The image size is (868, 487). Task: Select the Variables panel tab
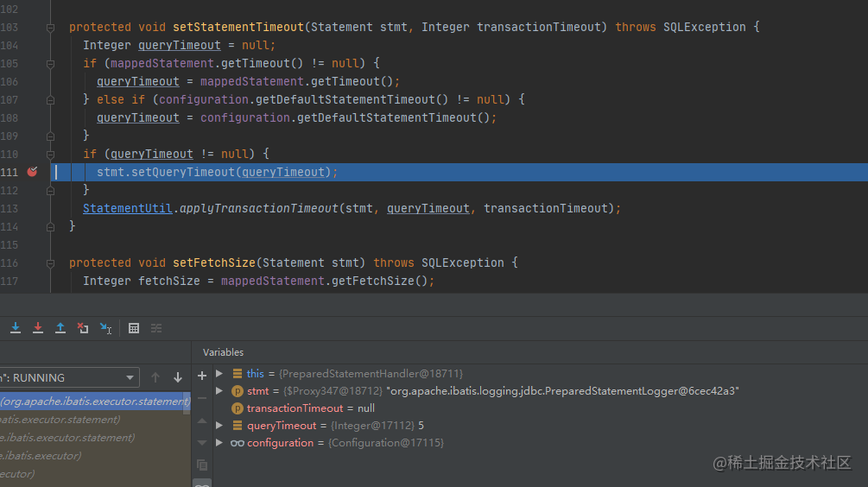pos(223,352)
